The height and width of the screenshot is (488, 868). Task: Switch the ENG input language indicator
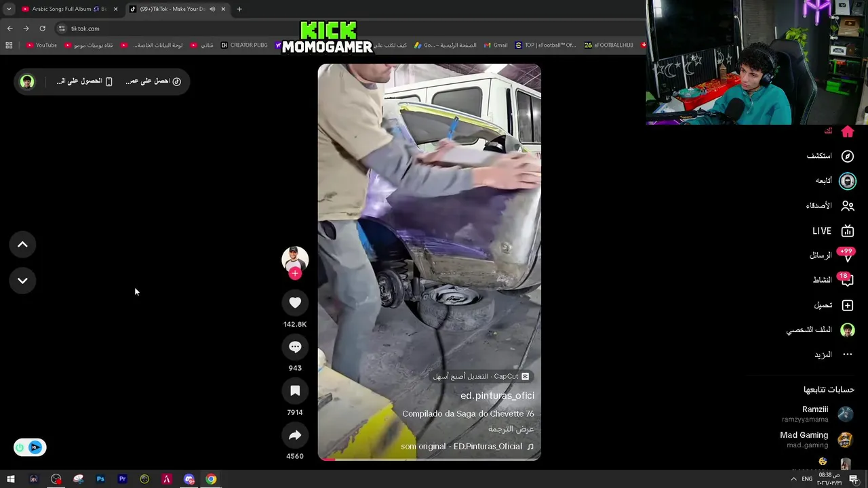[x=807, y=479]
